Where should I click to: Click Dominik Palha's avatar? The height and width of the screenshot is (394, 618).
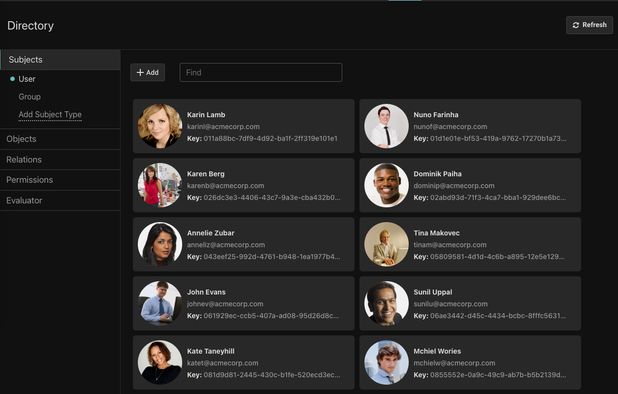click(386, 185)
